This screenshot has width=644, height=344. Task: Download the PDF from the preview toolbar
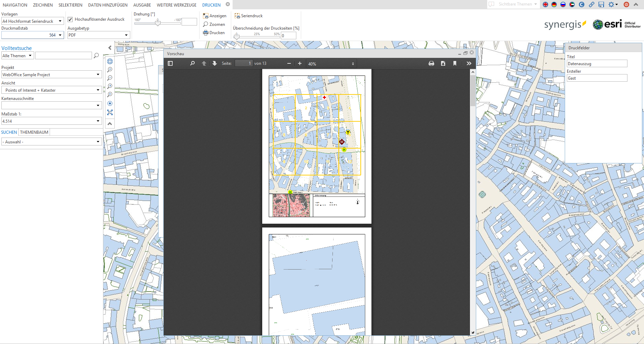(443, 63)
